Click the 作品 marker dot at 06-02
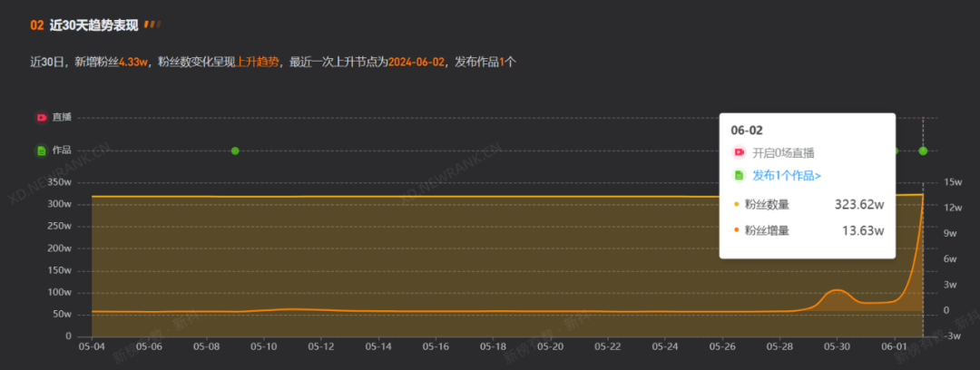Viewport: 980px width, 370px height. pos(923,151)
